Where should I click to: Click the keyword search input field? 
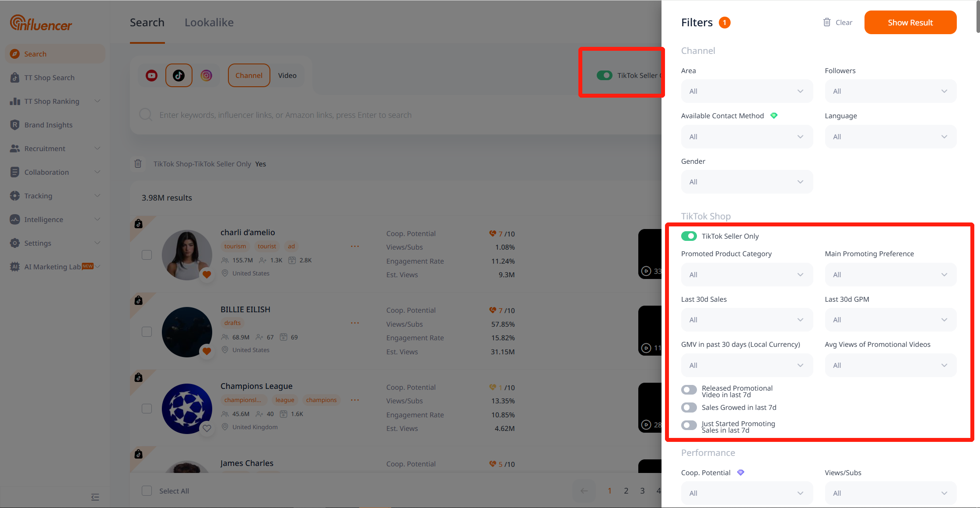tap(285, 115)
